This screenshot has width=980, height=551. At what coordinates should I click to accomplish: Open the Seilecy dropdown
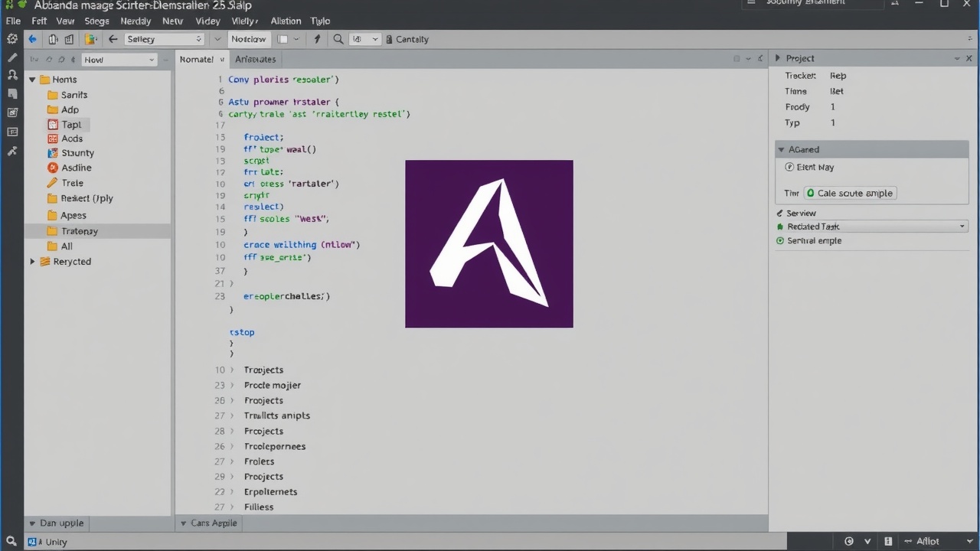163,39
